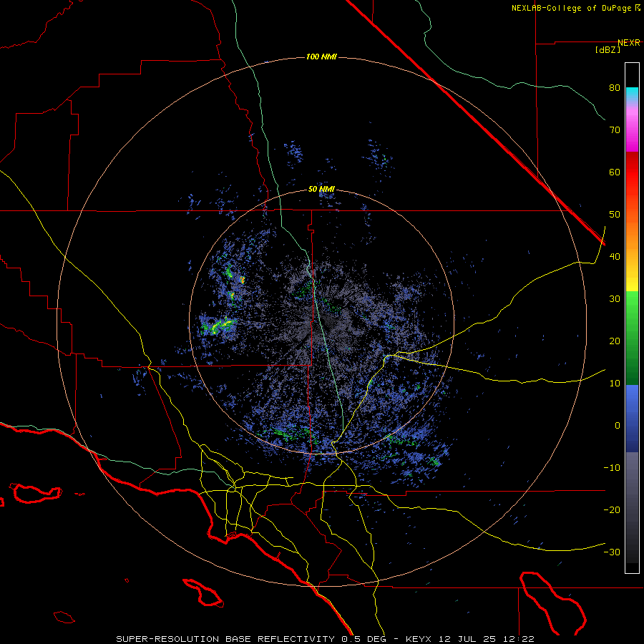Viewport: 644px width, 644px height.
Task: Select the 20 dBZ scale value
Action: 615,341
